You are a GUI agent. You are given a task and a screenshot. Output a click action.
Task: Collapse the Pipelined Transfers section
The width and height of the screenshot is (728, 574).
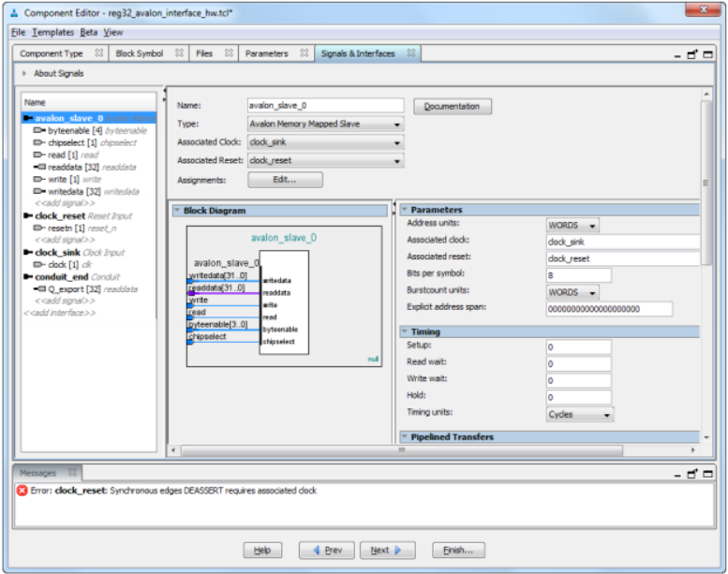click(404, 436)
